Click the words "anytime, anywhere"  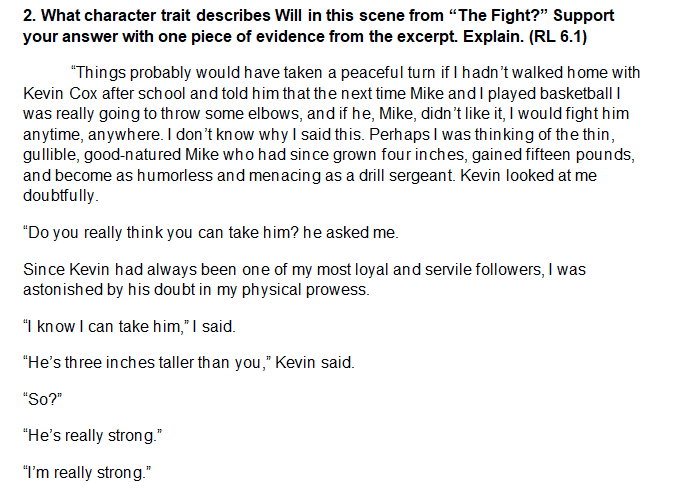point(93,134)
